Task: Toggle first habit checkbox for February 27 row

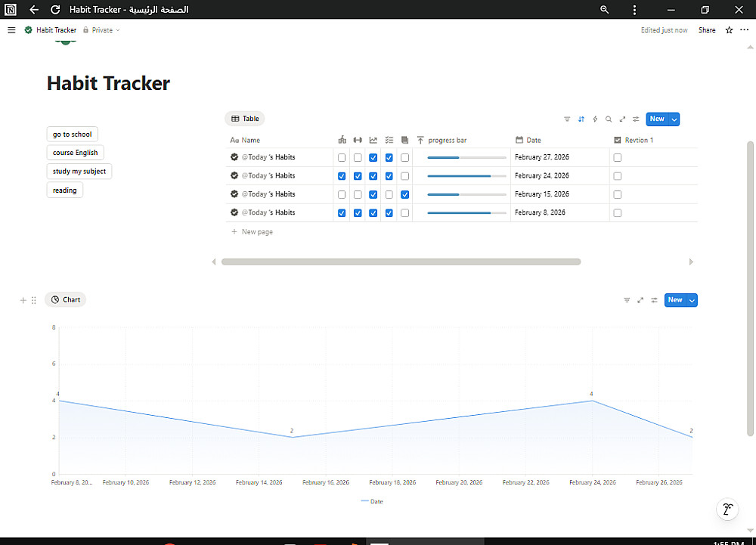Action: 342,157
